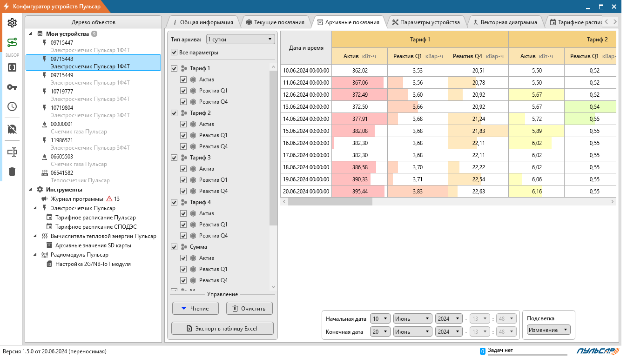The height and width of the screenshot is (364, 627).
Task: Click the radio antenna icon of Радиомодуль Пульсар
Action: pyautogui.click(x=45, y=255)
